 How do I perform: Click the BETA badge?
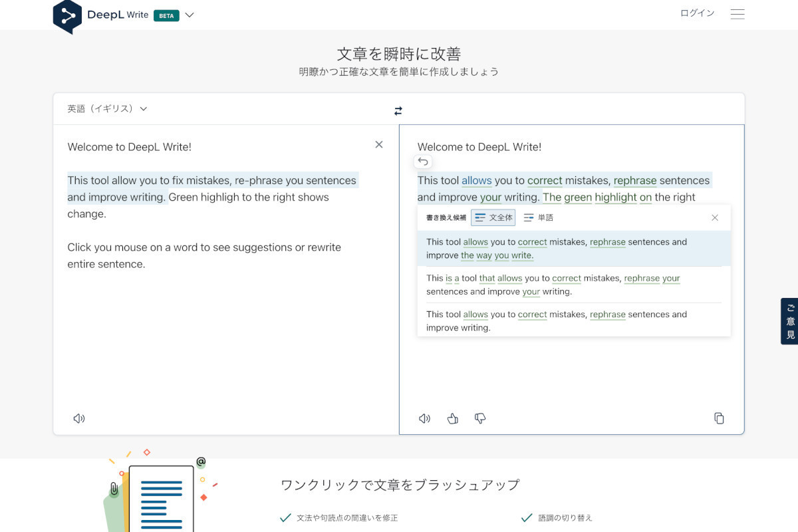[166, 15]
